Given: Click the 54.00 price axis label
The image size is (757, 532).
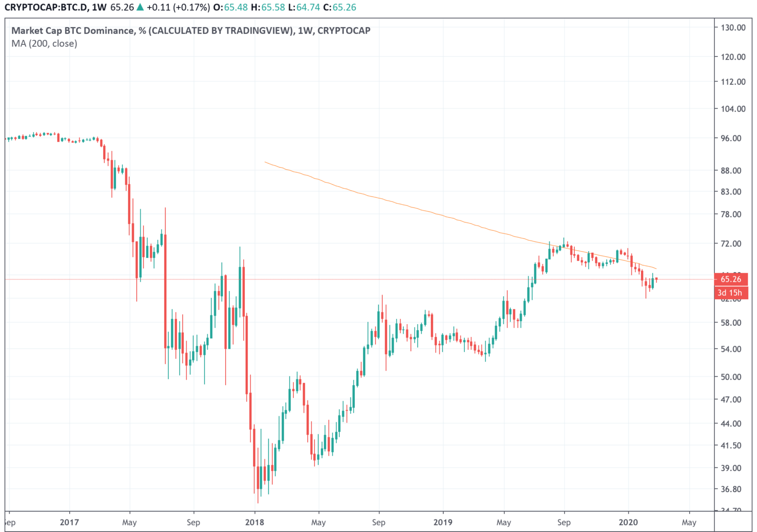Looking at the screenshot, I should tap(731, 349).
